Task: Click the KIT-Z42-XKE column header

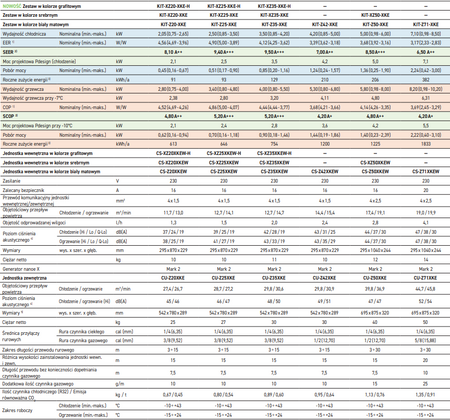Action: click(x=325, y=25)
